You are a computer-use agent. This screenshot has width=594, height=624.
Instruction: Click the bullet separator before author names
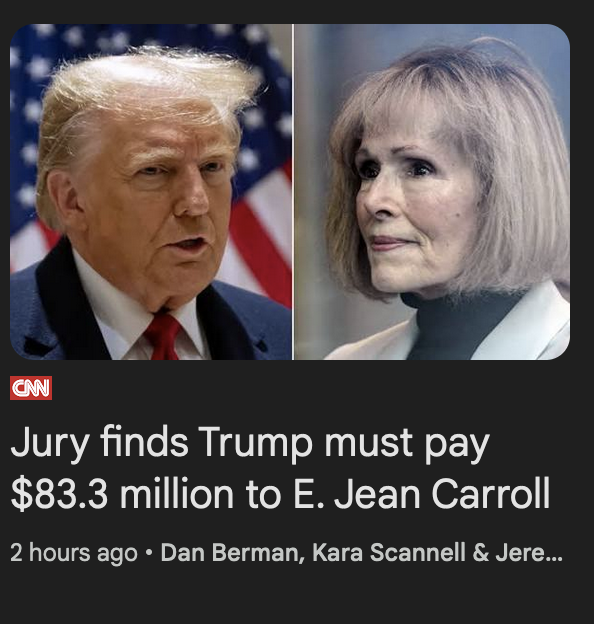coord(149,553)
